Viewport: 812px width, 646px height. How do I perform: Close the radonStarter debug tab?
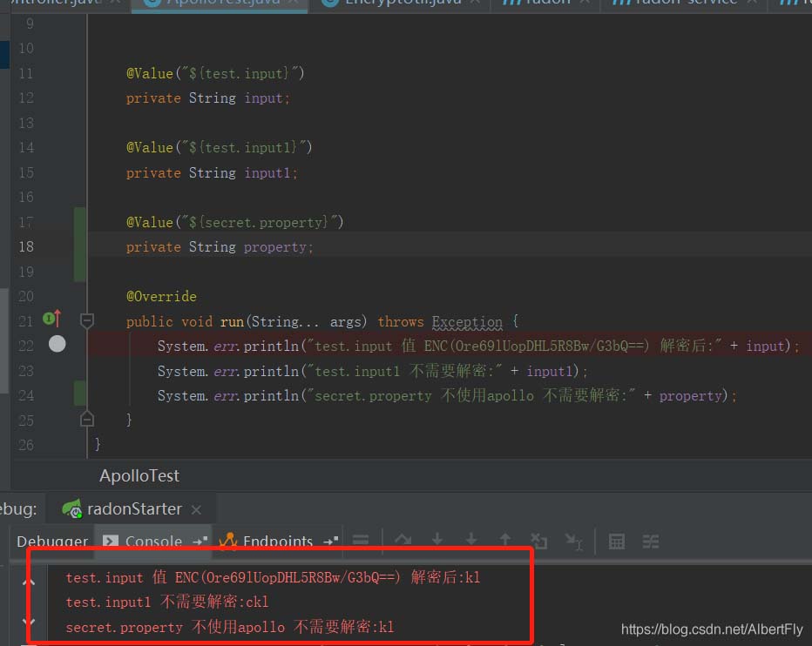coord(196,510)
